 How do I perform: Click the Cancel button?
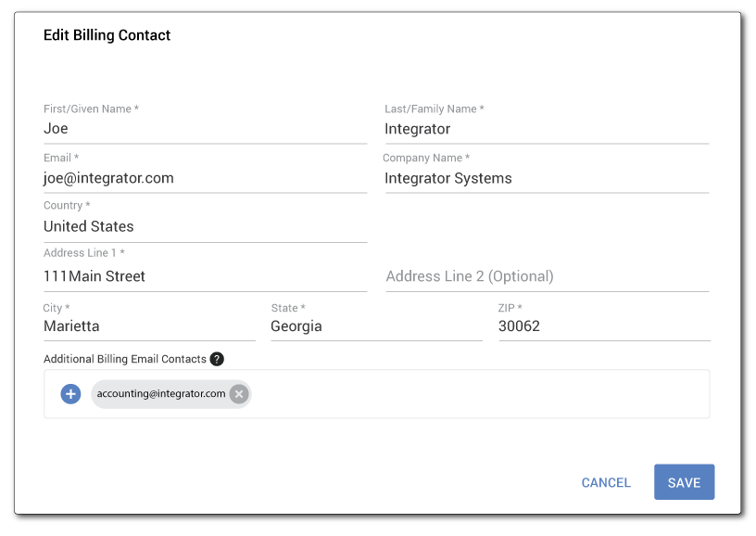pyautogui.click(x=606, y=483)
